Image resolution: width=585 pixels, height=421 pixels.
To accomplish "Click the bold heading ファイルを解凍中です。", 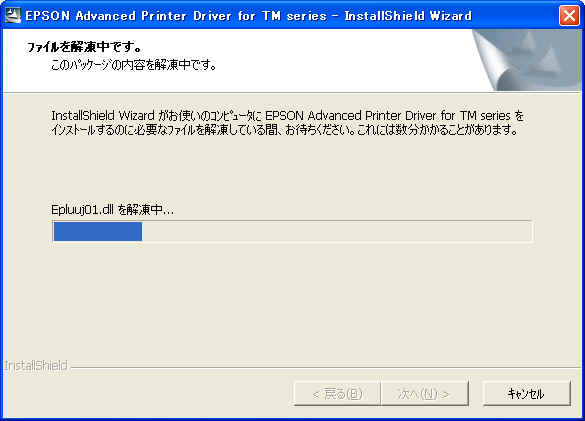I will coord(84,47).
